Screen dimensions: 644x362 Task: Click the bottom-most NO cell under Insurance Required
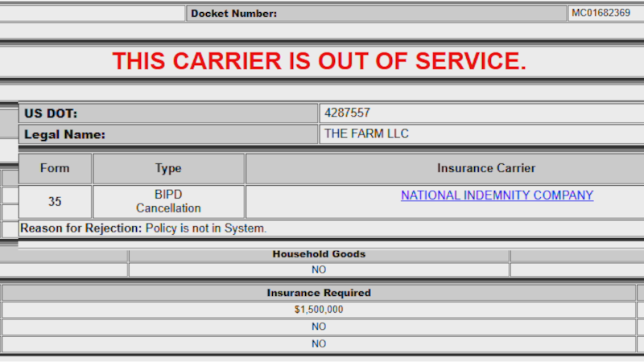tap(319, 343)
